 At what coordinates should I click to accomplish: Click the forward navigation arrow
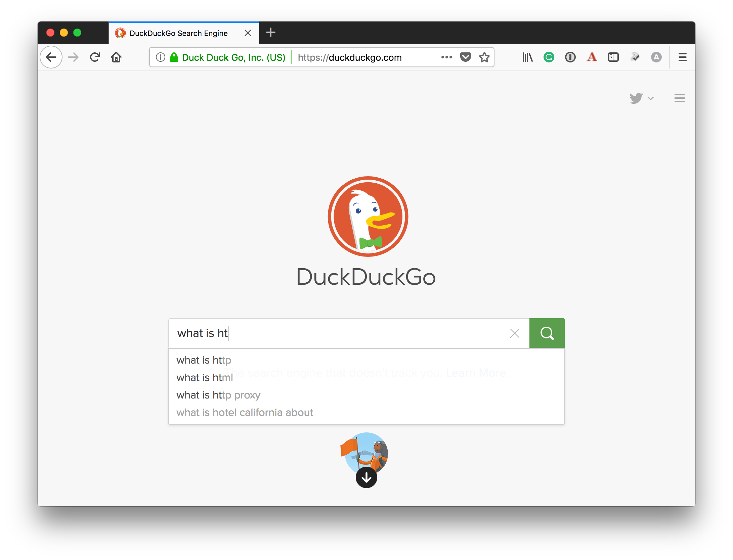[73, 57]
